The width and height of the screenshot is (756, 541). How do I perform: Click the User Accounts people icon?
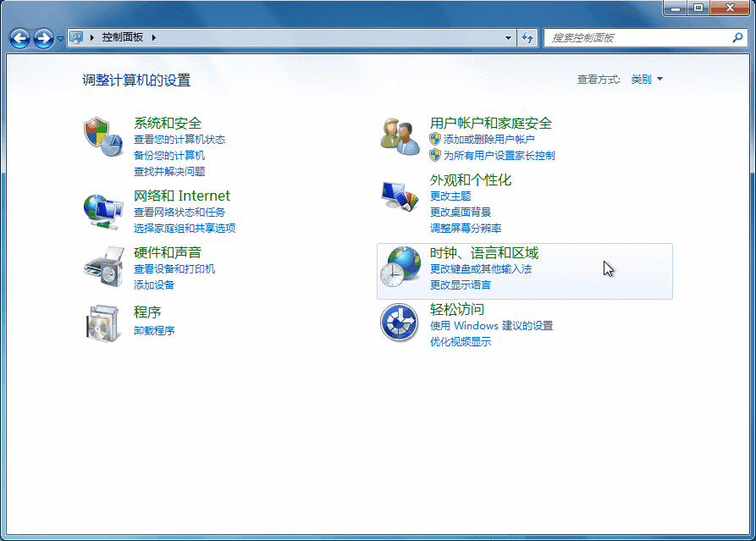[400, 137]
